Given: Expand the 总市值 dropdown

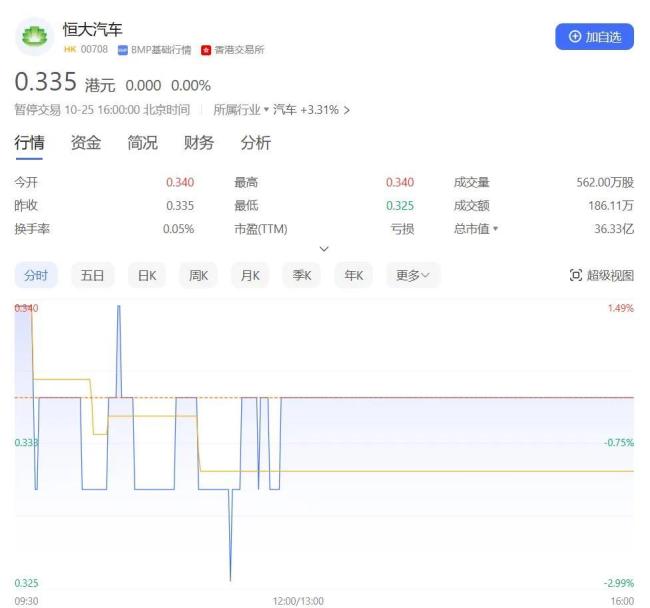Looking at the screenshot, I should [x=495, y=228].
